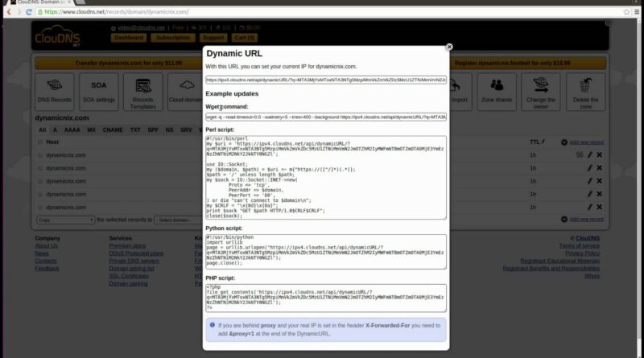Image resolution: width=644 pixels, height=358 pixels.
Task: Filter records by the NS tab
Action: coord(169,130)
